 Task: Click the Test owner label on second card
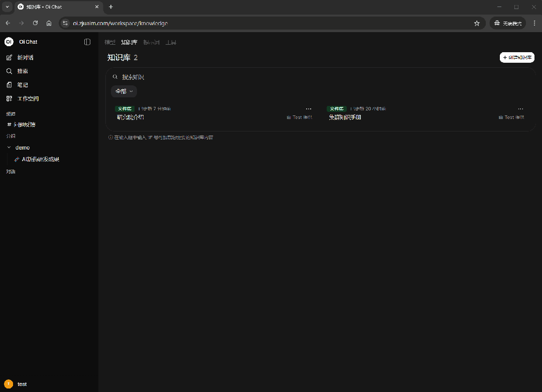point(511,117)
